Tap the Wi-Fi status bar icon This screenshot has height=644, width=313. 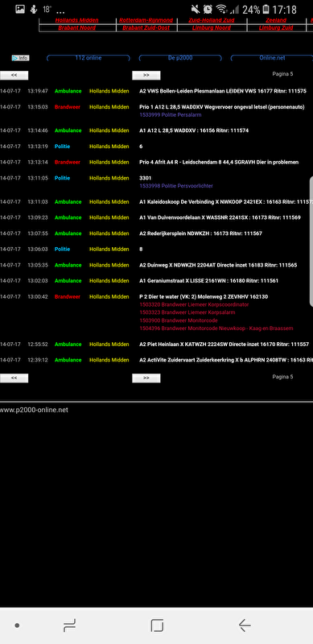tap(221, 9)
